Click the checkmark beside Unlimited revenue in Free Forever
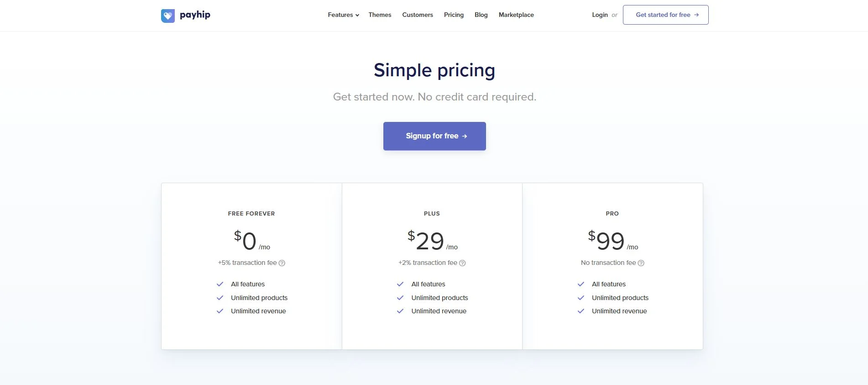This screenshot has width=868, height=385. click(x=220, y=311)
